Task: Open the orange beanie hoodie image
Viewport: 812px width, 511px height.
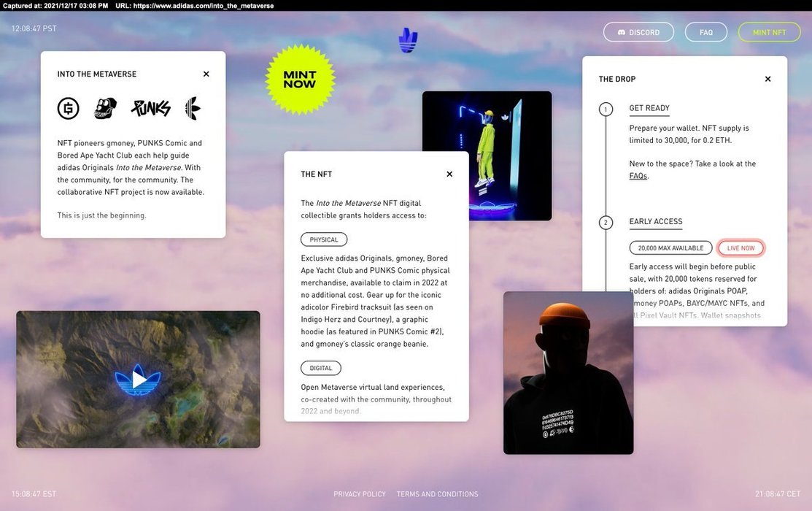Action: (x=568, y=372)
